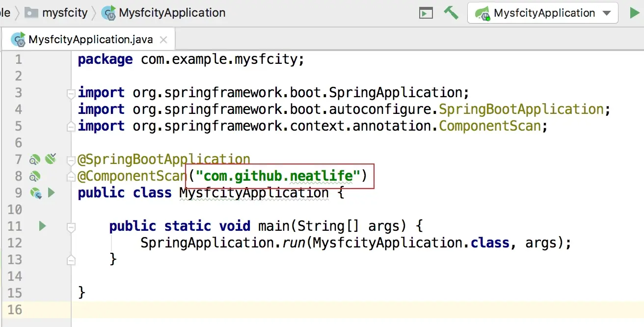Click the MysfcityApplication class name on line 9

coord(254,193)
